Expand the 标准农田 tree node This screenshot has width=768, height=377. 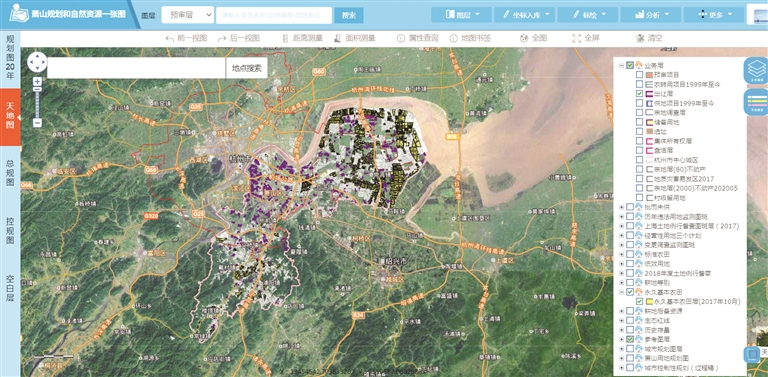(x=622, y=255)
